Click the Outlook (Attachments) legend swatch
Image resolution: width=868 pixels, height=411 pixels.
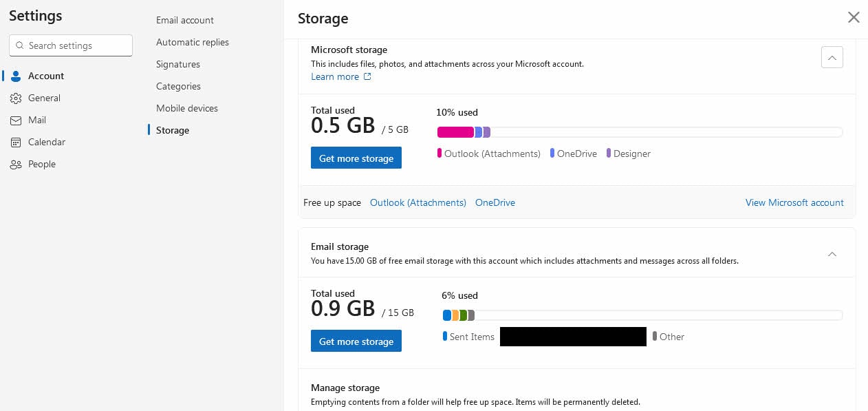(x=440, y=154)
